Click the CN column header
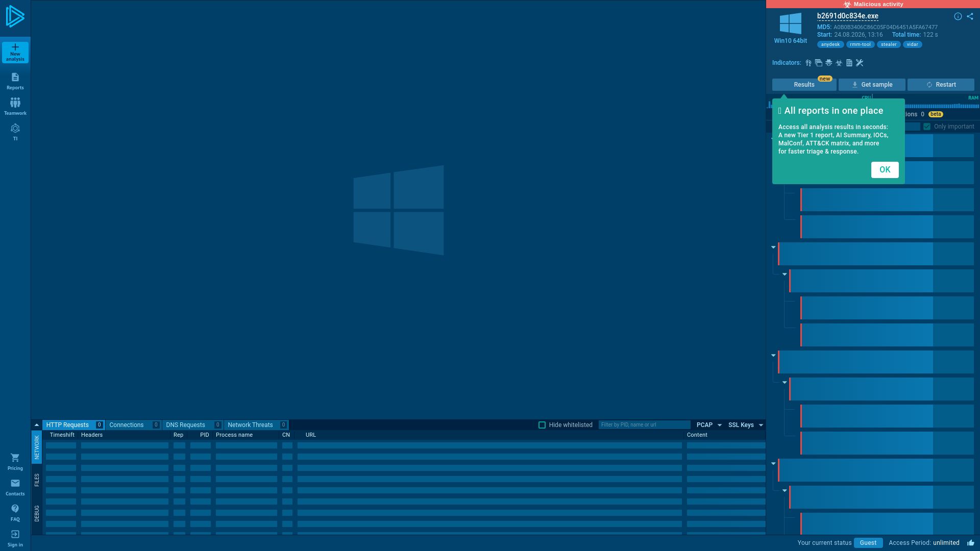980x551 pixels. (x=286, y=435)
